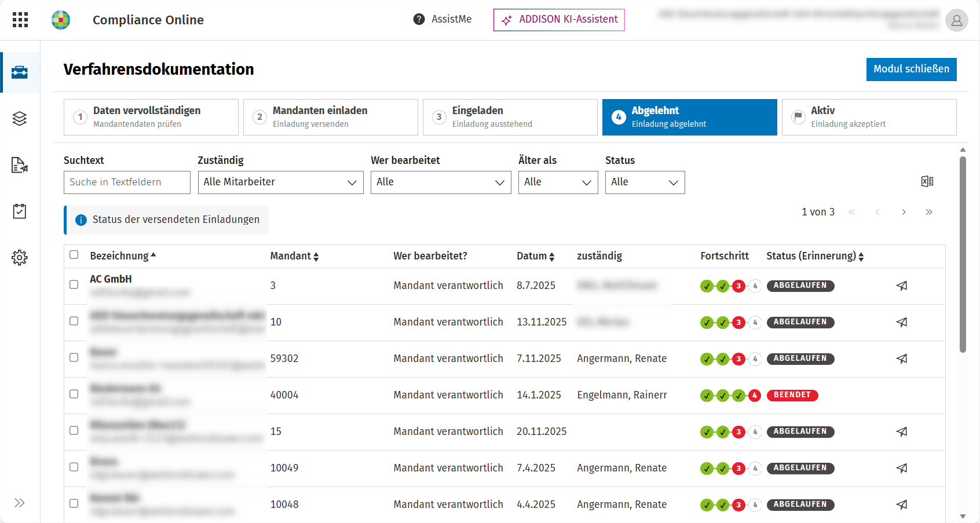The image size is (980, 523).
Task: Expand the sidebar with double chevron
Action: pyautogui.click(x=20, y=503)
